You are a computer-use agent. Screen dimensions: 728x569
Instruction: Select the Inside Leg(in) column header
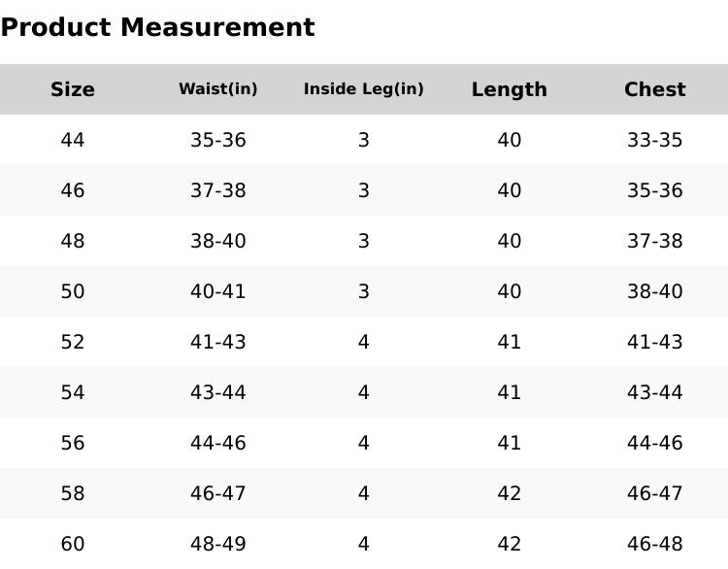pyautogui.click(x=364, y=89)
